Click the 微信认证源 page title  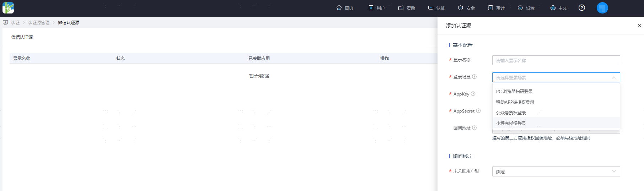coord(22,37)
